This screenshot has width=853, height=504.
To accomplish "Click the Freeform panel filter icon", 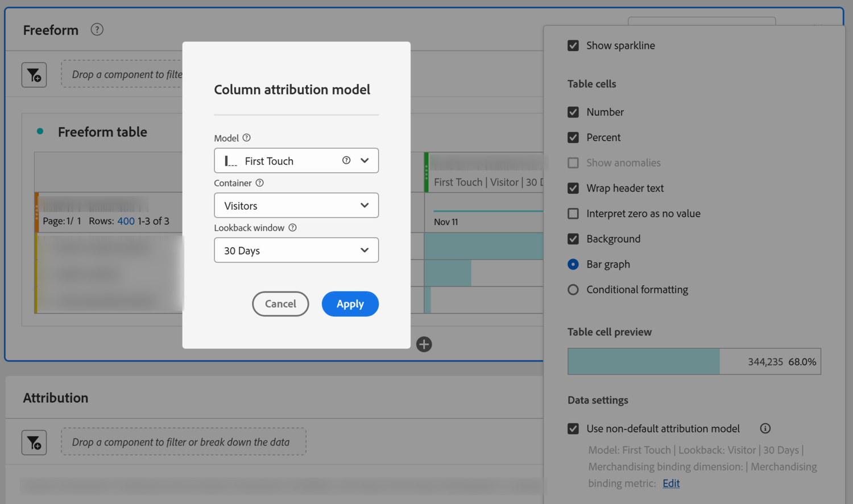I will tap(34, 75).
